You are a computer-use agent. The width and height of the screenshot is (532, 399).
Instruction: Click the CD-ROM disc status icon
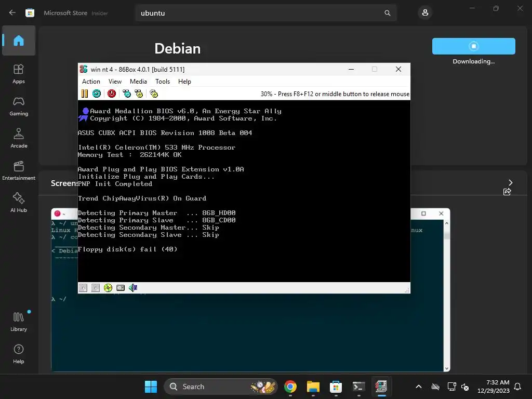tap(108, 288)
